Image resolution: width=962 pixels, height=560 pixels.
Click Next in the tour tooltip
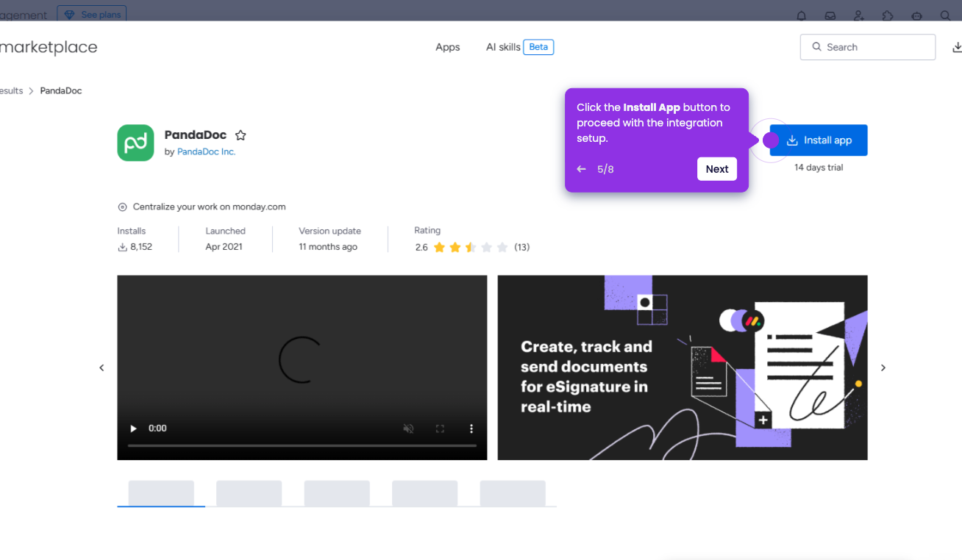click(x=717, y=169)
